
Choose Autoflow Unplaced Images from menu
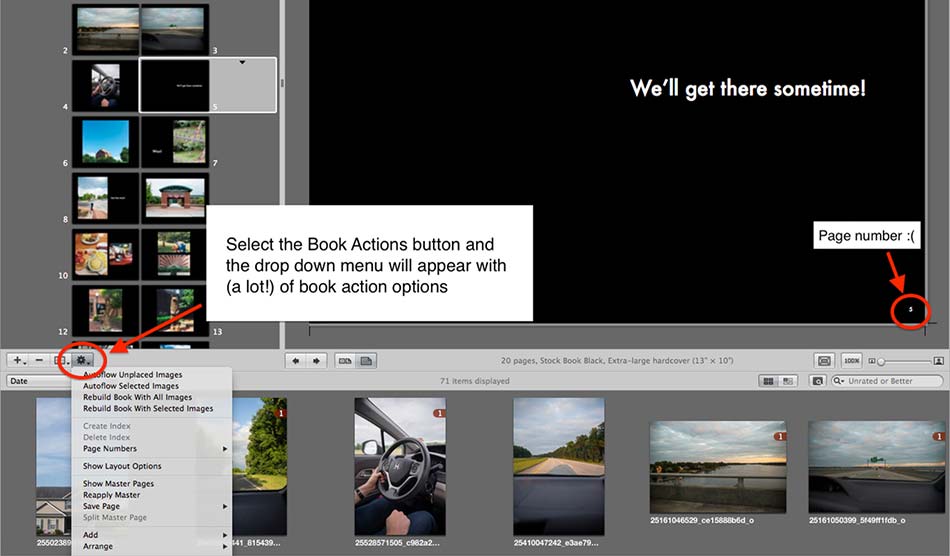[x=132, y=374]
